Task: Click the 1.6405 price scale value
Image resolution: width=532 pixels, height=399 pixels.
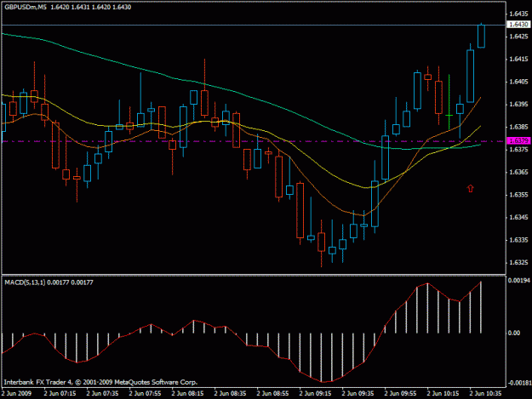Action: coord(518,82)
